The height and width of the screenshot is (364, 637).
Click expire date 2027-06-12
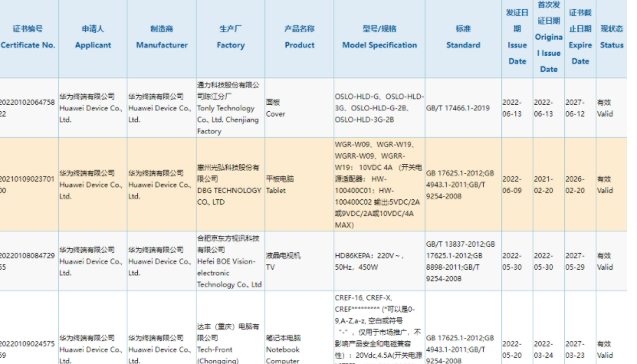point(580,108)
